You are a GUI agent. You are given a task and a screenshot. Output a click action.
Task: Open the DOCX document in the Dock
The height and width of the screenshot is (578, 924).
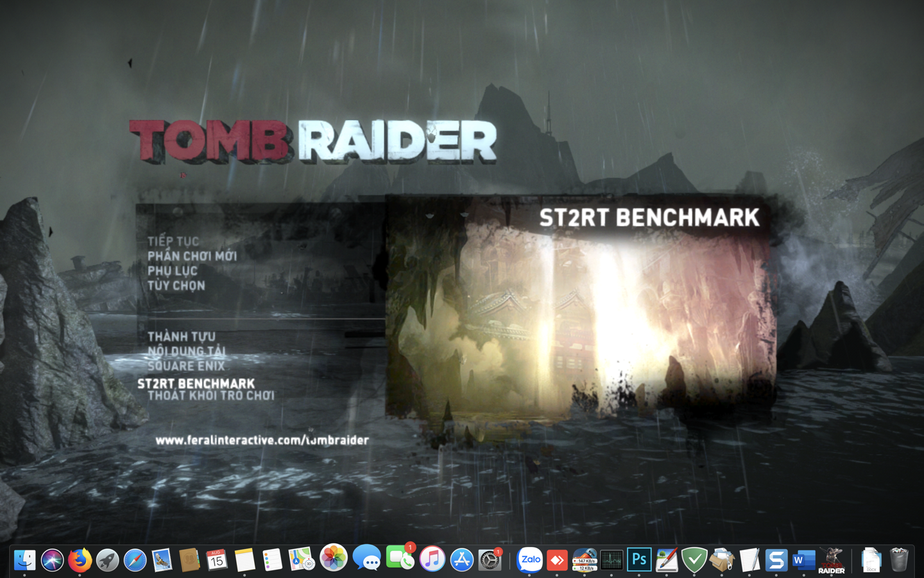point(871,559)
